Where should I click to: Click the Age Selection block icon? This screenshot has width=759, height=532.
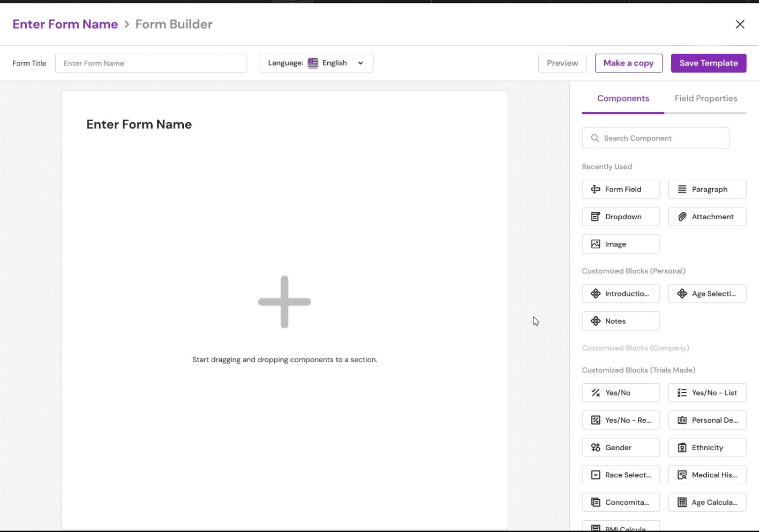pos(682,294)
